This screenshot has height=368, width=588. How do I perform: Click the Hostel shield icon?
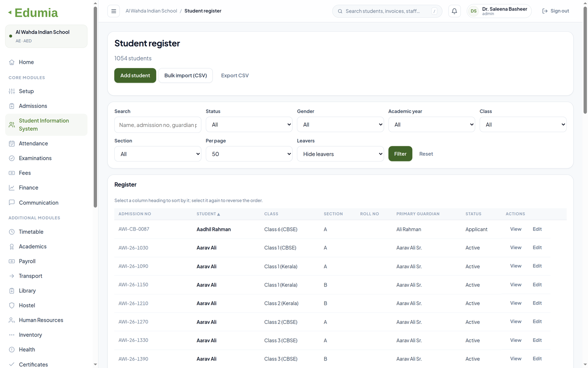pyautogui.click(x=12, y=305)
